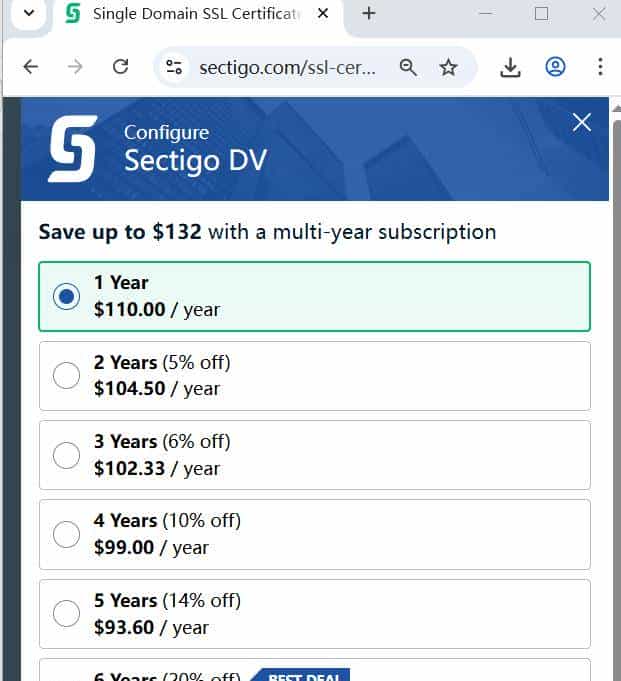The height and width of the screenshot is (681, 621).
Task: Select the 2 Years (5% off) option
Action: point(66,376)
